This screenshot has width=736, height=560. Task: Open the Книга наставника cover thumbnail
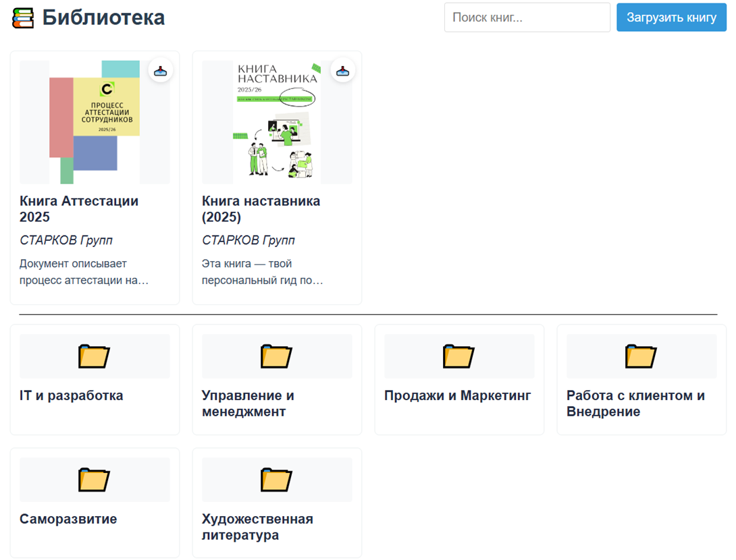[277, 122]
